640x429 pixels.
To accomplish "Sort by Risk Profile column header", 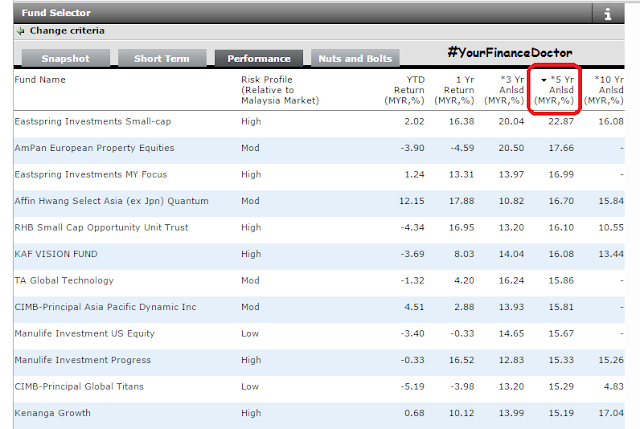I will click(280, 90).
